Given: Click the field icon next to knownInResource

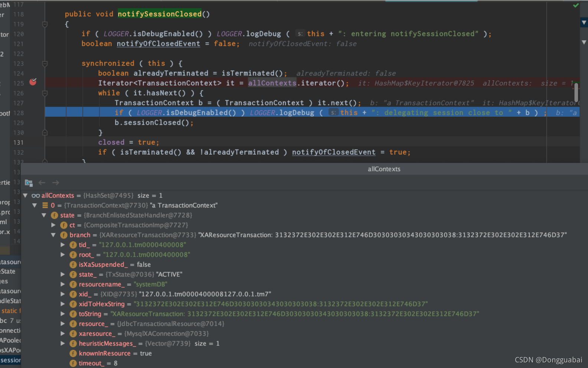Looking at the screenshot, I should (73, 354).
